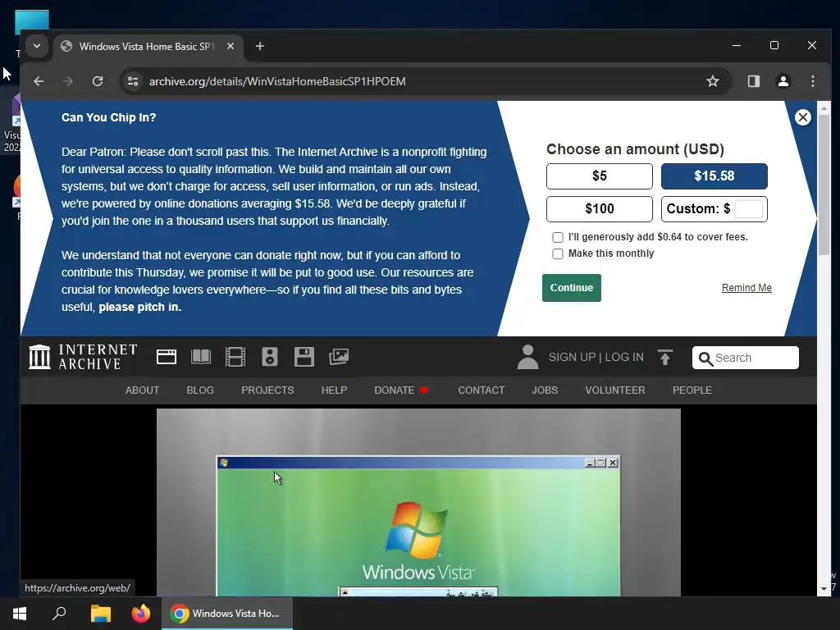The image size is (840, 630).
Task: Open the Texts book icon
Action: pos(201,357)
